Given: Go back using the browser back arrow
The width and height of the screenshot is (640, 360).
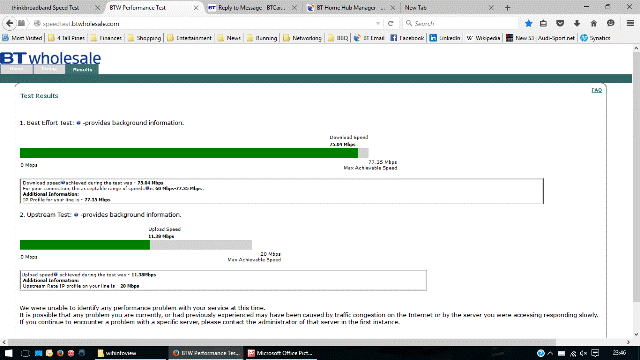Looking at the screenshot, I should (9, 23).
